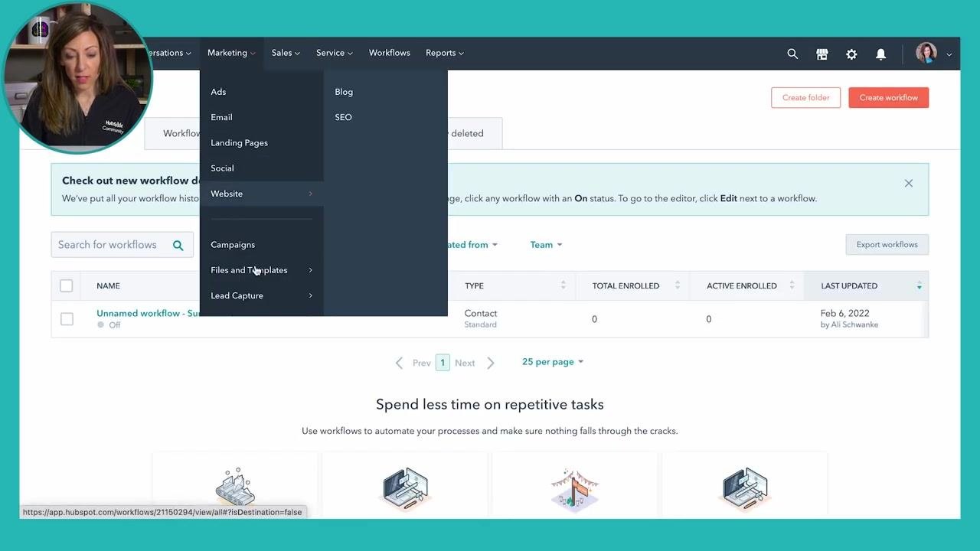980x551 pixels.
Task: Go to previous page arrow
Action: click(399, 363)
